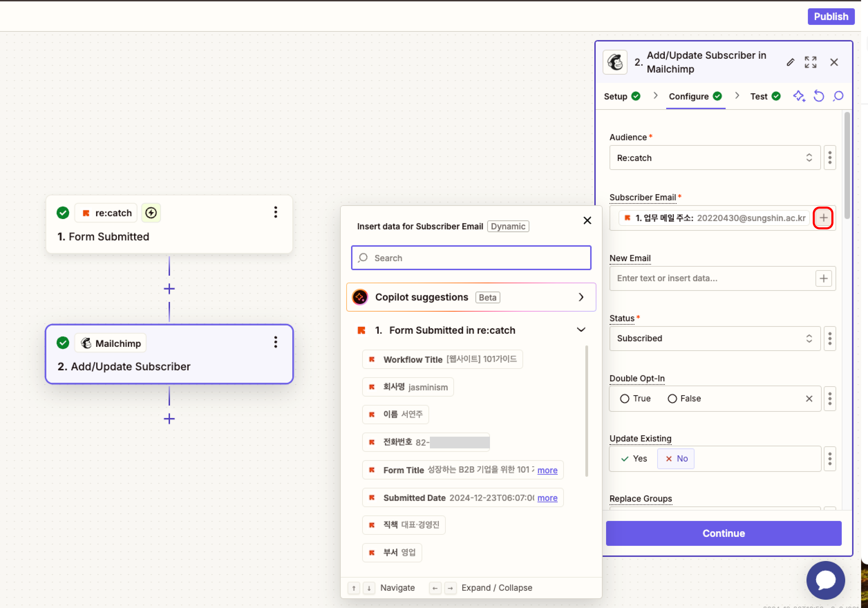The image size is (868, 608).
Task: Choose Yes for Update Existing
Action: [x=634, y=459]
